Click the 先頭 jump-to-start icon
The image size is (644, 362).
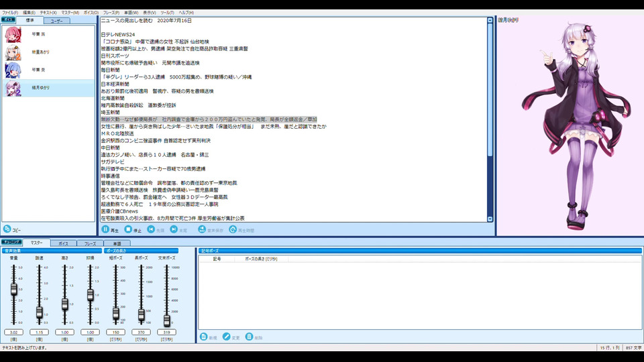click(151, 229)
